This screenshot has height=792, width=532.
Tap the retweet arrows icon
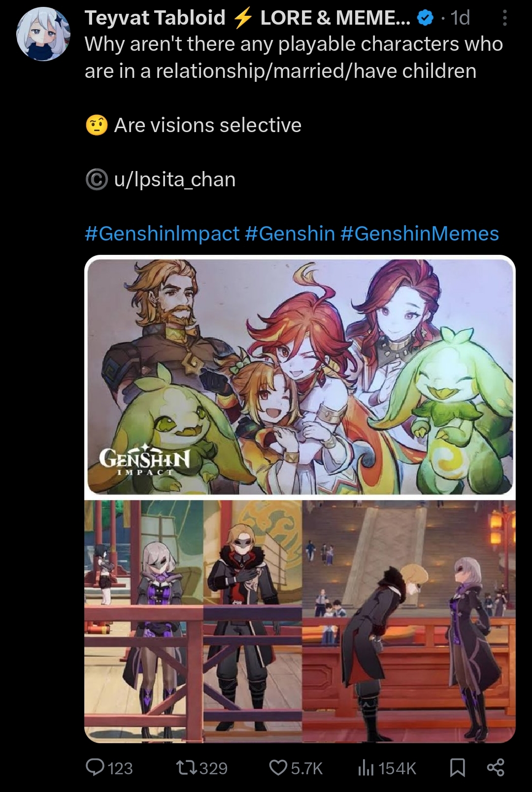(187, 767)
